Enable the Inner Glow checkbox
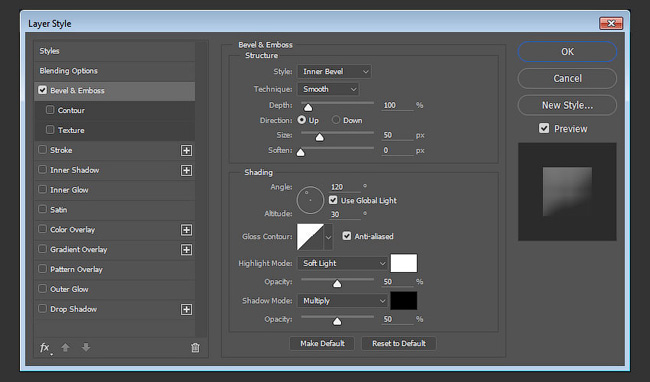 (x=42, y=189)
